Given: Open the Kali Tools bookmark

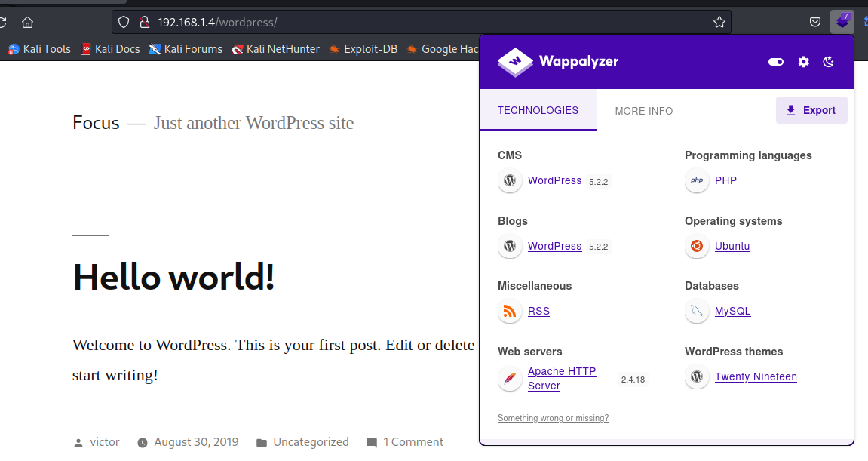Looking at the screenshot, I should (x=40, y=49).
